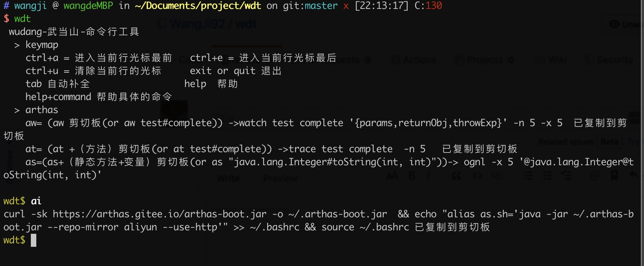Click the ctrl+e shortcut text
Image resolution: width=644 pixels, height=266 pixels.
[x=206, y=58]
